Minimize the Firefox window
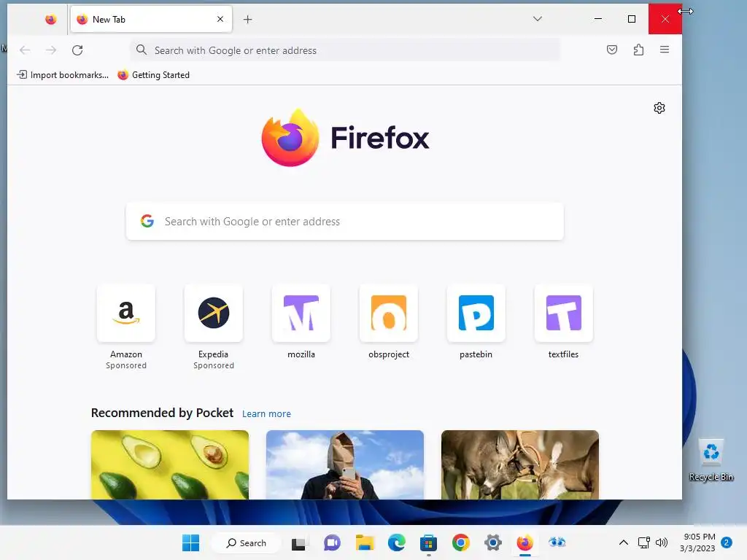The image size is (747, 560). coord(598,19)
